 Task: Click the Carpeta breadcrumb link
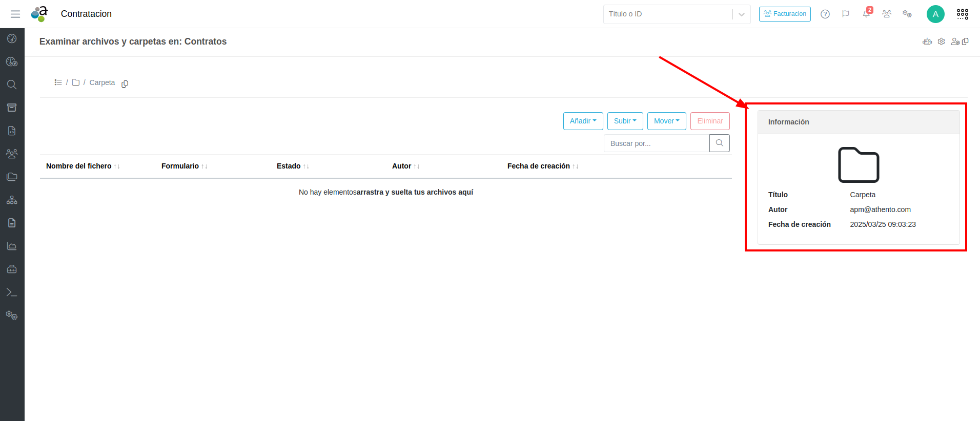(102, 82)
